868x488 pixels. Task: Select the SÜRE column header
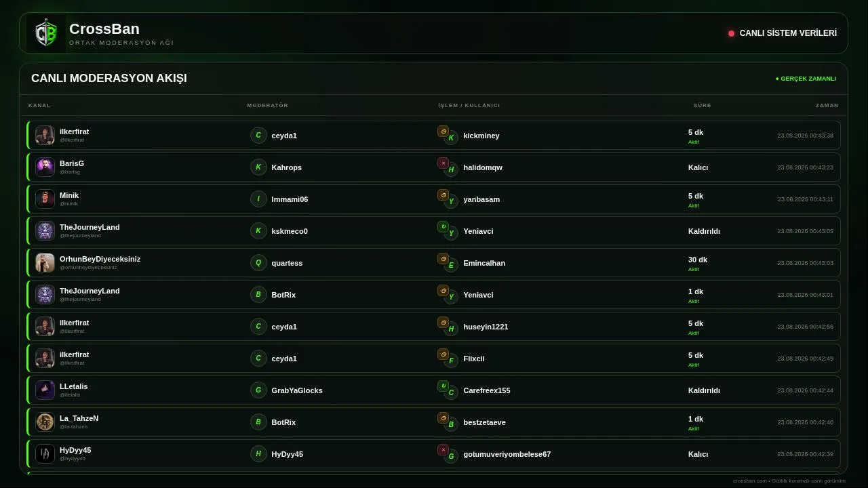click(703, 105)
